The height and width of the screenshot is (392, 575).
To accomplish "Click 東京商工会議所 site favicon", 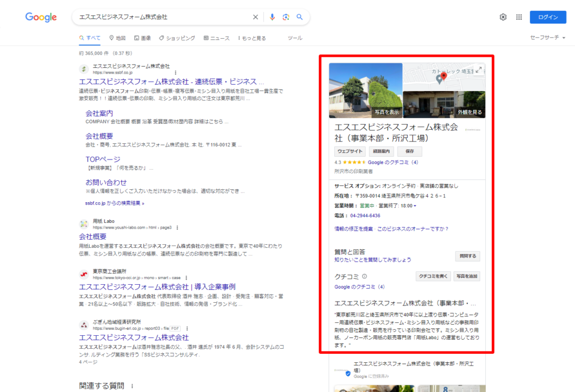I will pos(84,274).
